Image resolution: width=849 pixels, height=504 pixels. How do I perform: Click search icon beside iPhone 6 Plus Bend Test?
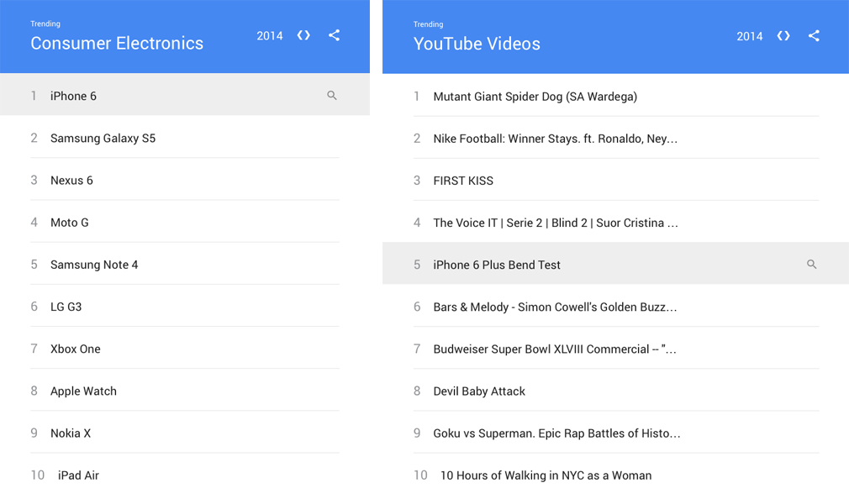click(x=812, y=265)
